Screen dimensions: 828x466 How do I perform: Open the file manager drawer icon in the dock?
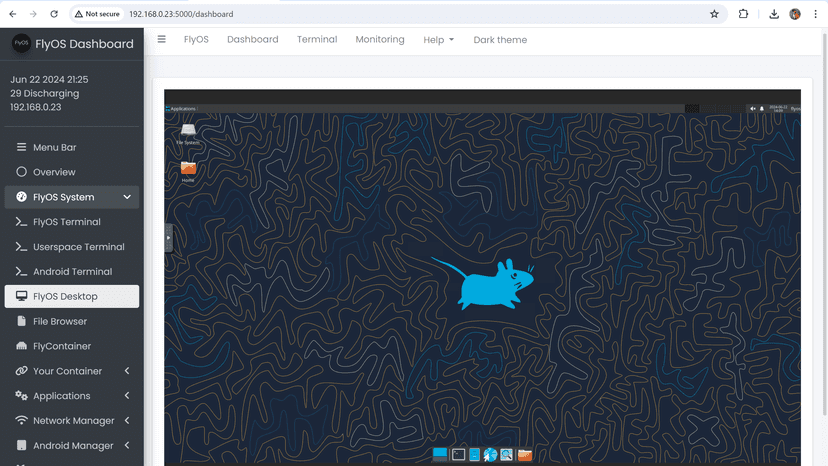(474, 454)
